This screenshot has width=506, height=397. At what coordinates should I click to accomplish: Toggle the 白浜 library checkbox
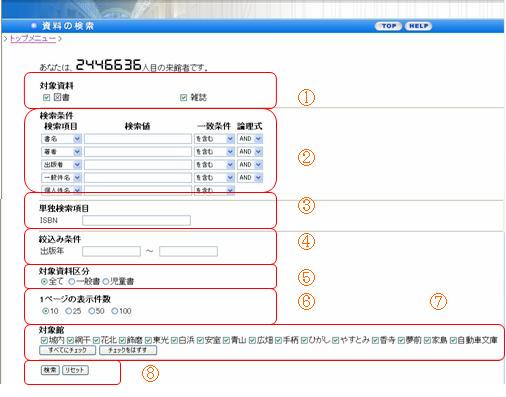174,340
